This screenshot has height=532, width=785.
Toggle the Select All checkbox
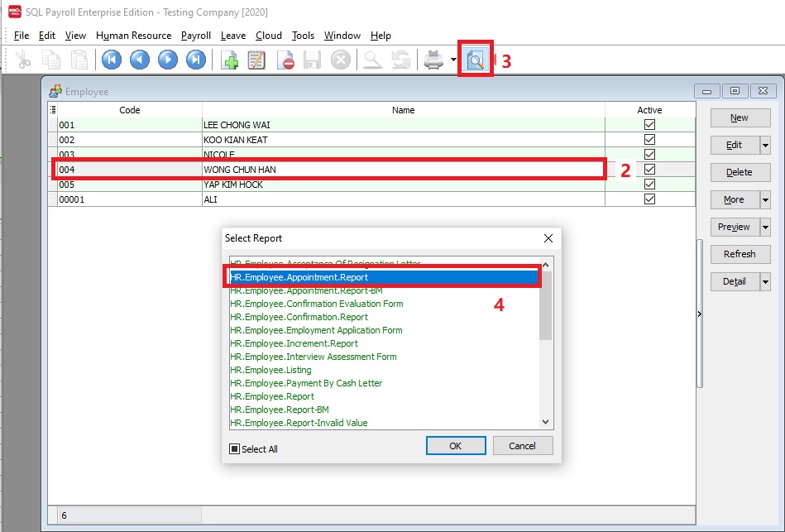click(x=235, y=449)
